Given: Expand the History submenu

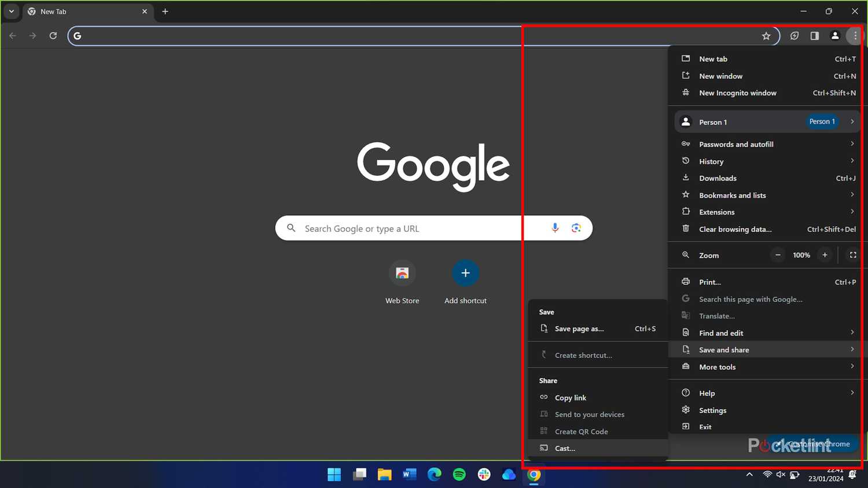Looking at the screenshot, I should pos(711,161).
